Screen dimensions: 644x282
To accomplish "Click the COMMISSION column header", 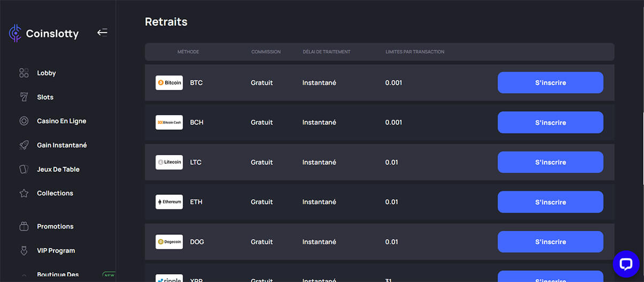I will (x=266, y=52).
